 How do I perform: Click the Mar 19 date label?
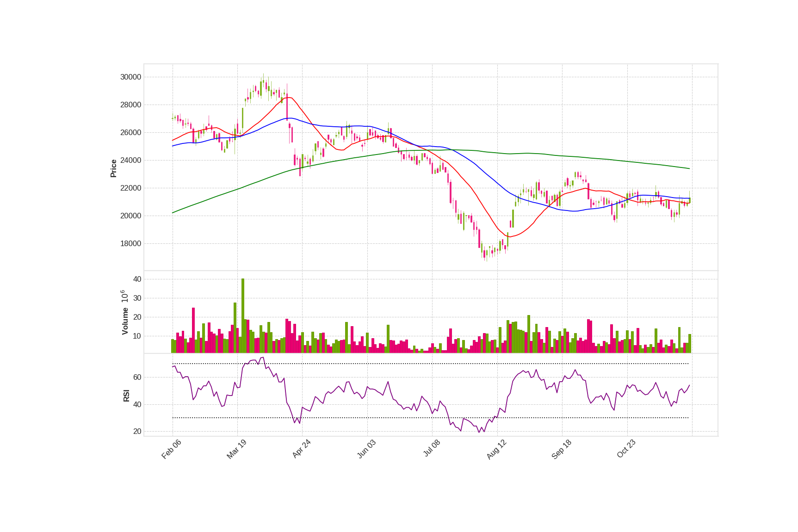(236, 449)
